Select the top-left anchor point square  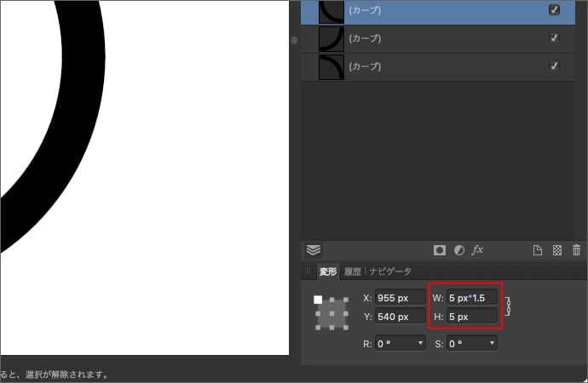[x=318, y=300]
